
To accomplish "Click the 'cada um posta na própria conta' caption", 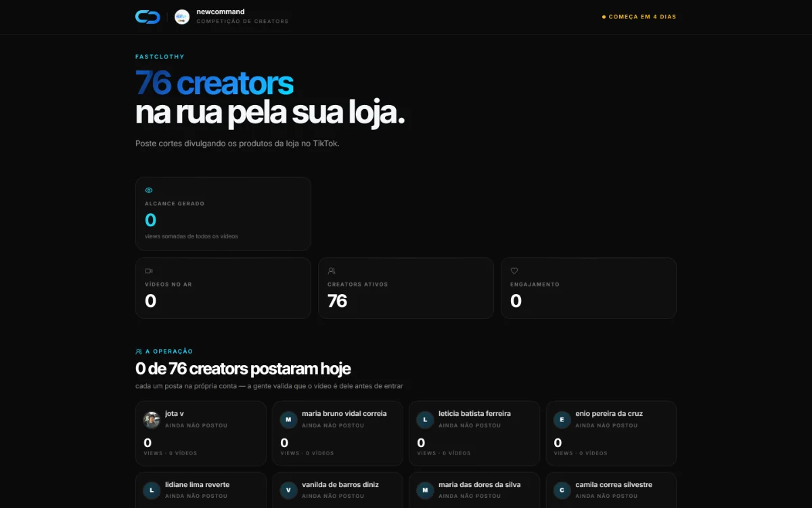I will point(269,386).
